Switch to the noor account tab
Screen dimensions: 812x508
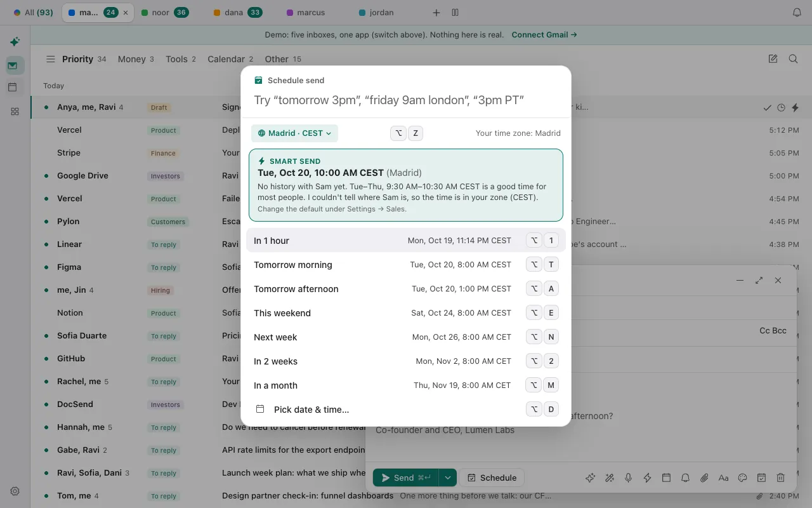click(165, 13)
